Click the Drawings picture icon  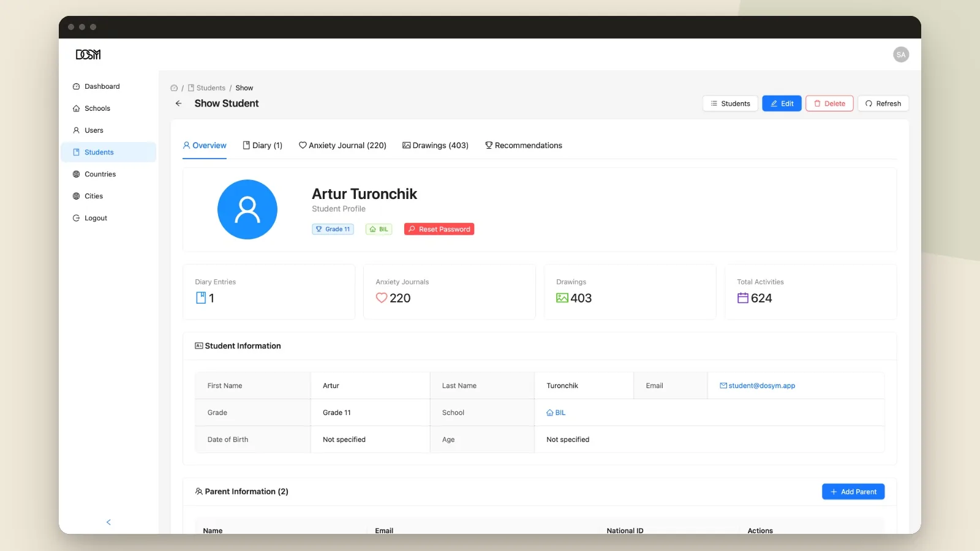click(562, 298)
